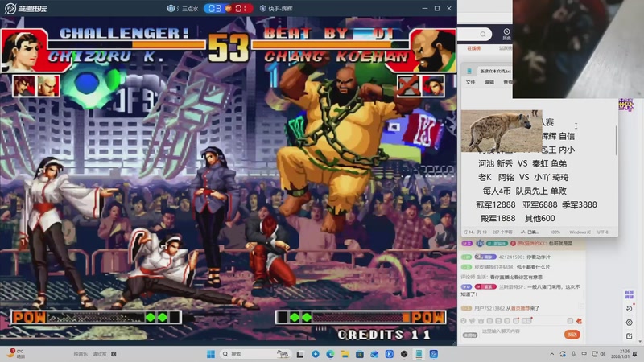Click the text line 每人4币 队员先上 单败

click(525, 191)
